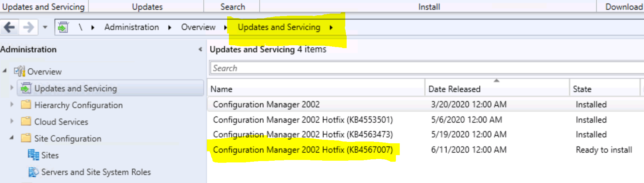Click the Ready to install state cell
644x183 pixels.
[604, 150]
